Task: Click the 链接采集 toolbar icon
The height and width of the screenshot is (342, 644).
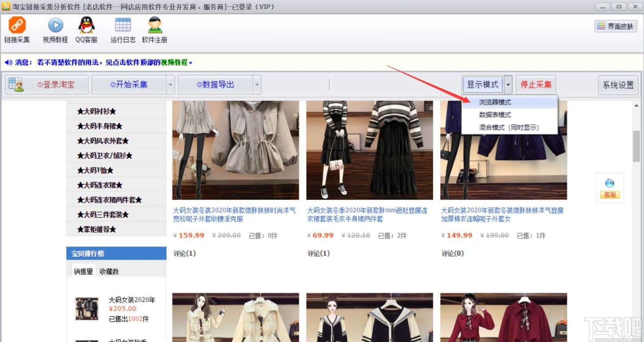Action: click(x=17, y=29)
